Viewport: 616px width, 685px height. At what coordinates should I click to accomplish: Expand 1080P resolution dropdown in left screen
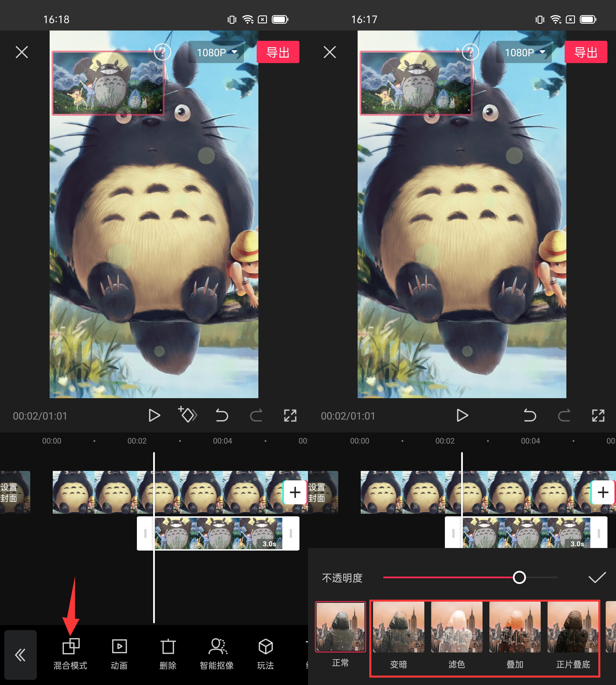coord(216,53)
